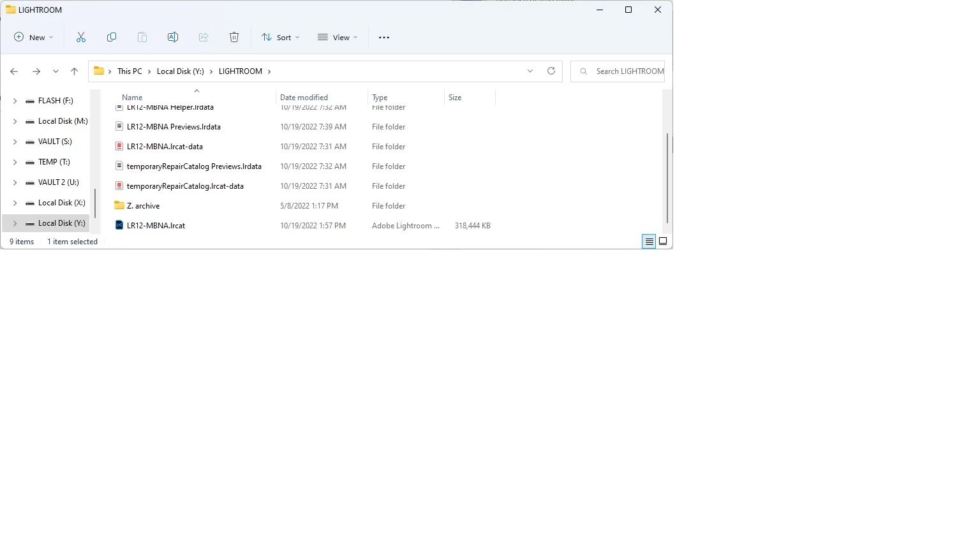Click temporaryRepairCatalog.lrcat-data red icon

(x=119, y=186)
